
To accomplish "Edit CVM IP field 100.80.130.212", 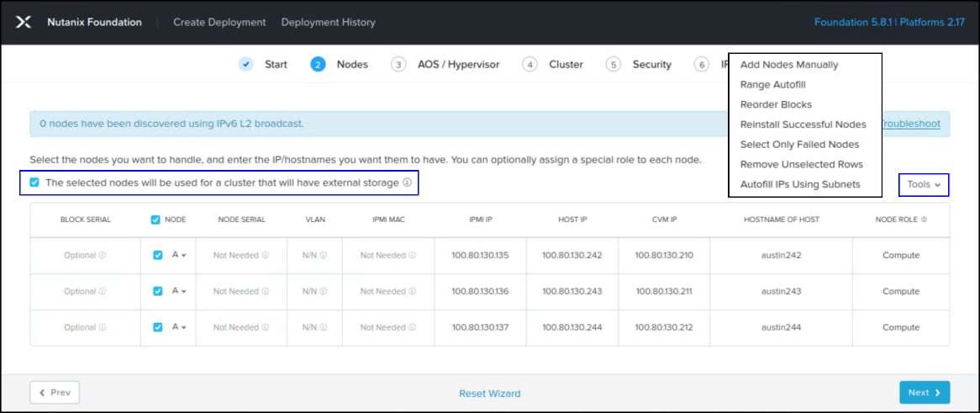I will click(x=664, y=327).
